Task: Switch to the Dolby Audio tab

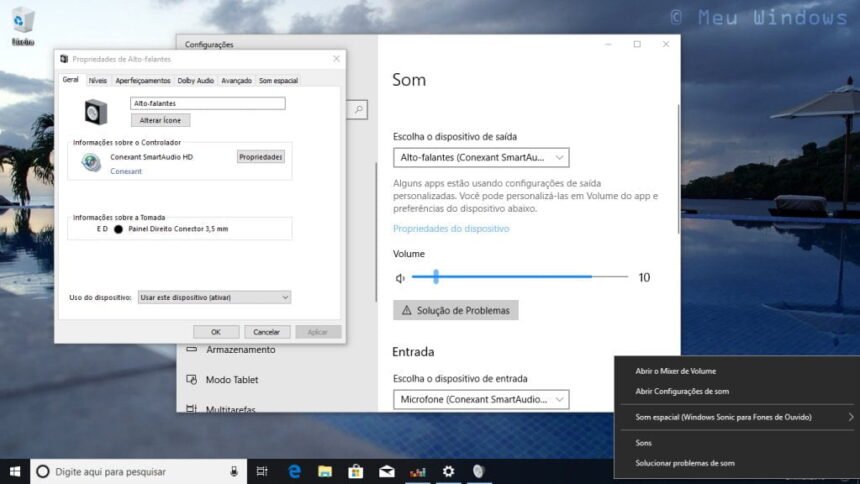Action: coord(195,81)
